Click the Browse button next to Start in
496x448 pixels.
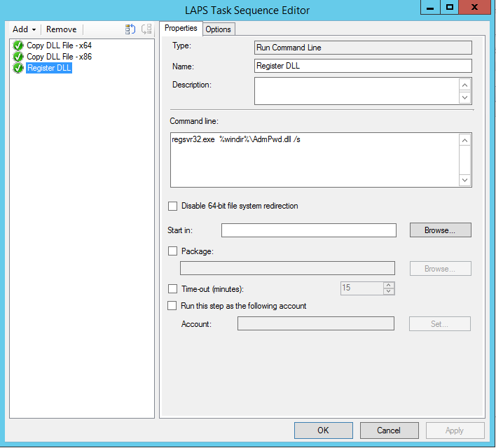[441, 230]
